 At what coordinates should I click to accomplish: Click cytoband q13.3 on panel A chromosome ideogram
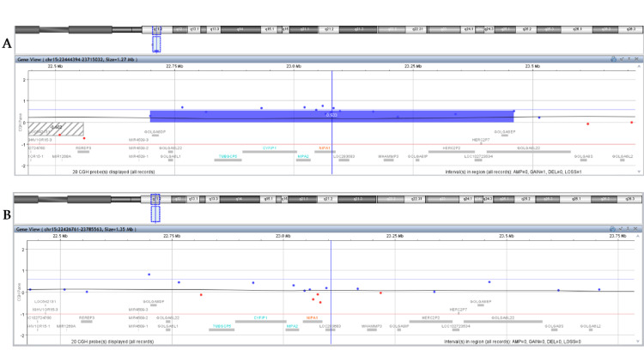[215, 29]
